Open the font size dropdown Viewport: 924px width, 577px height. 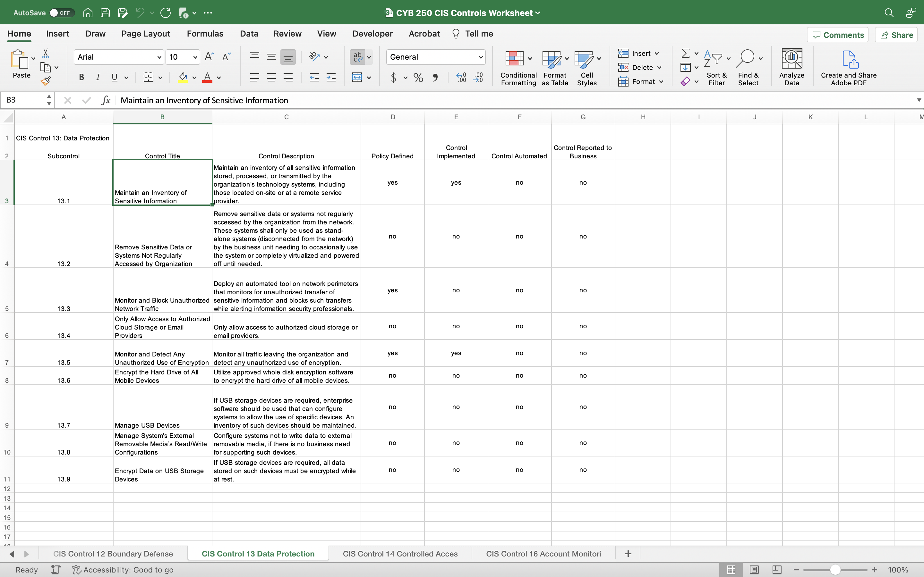[x=195, y=57]
